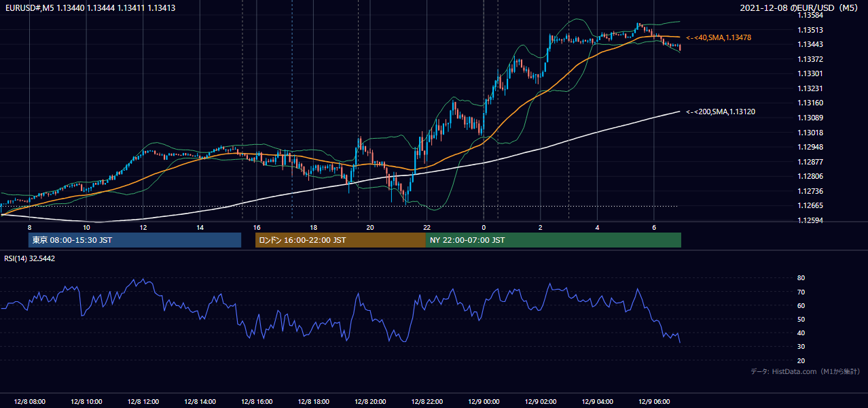Click price axis value 1.12877

pos(811,162)
